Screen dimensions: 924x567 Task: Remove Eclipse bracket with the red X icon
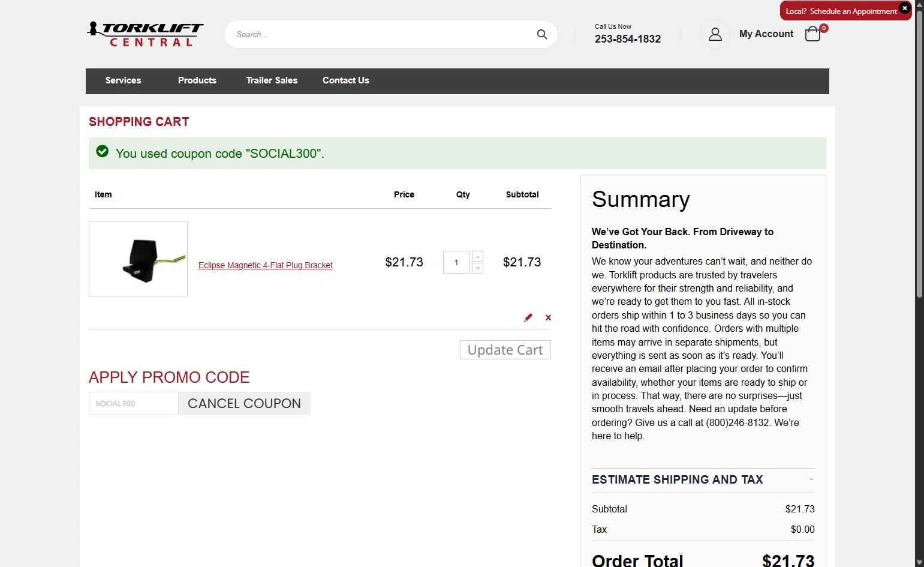point(548,317)
